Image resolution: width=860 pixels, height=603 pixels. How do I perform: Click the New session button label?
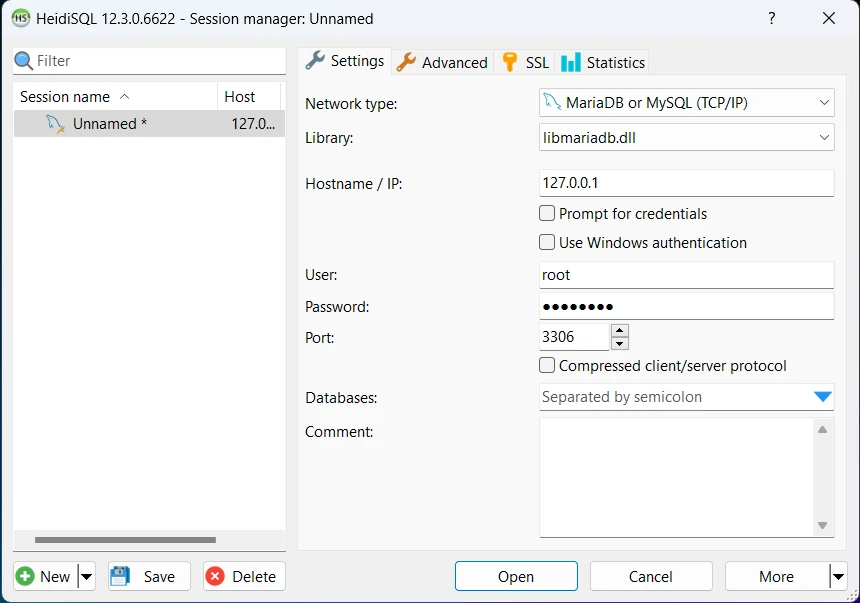click(x=55, y=577)
